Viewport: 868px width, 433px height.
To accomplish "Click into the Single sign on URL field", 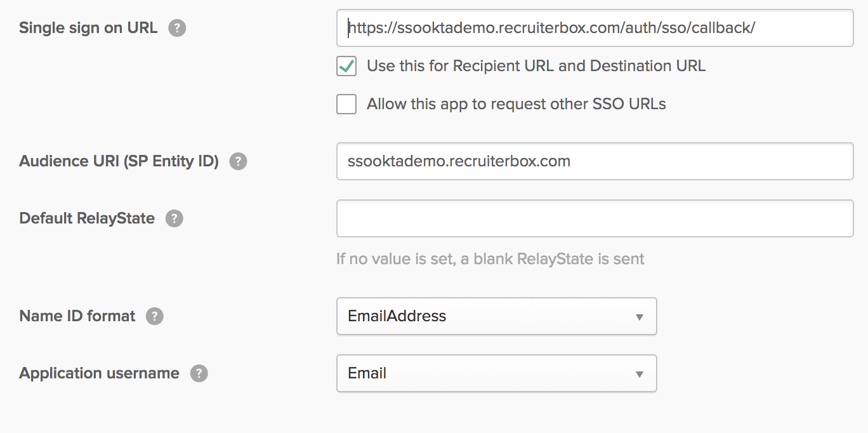I will [595, 28].
